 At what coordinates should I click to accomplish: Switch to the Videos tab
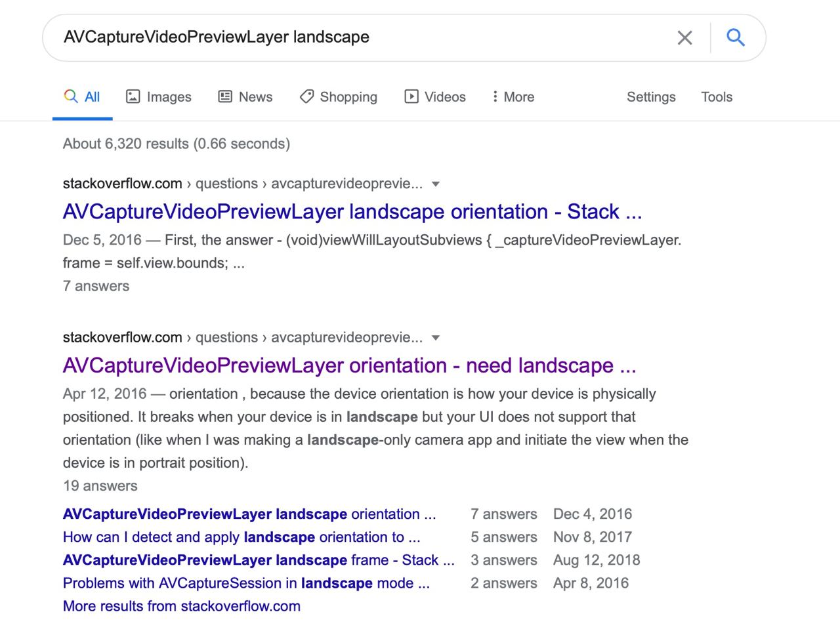[x=435, y=97]
